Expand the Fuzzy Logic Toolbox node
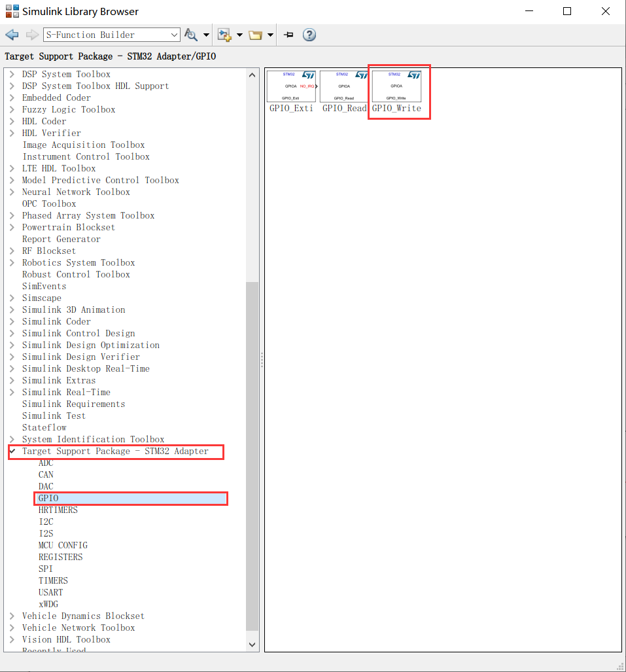This screenshot has width=626, height=672. coord(12,109)
